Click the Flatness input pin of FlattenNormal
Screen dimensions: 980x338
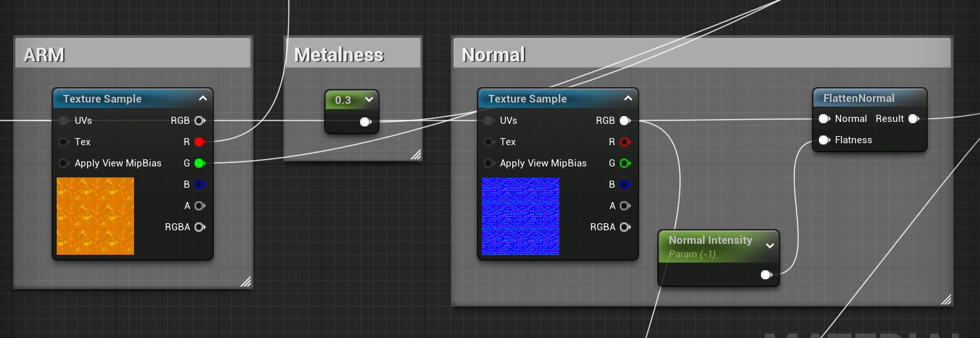[824, 140]
